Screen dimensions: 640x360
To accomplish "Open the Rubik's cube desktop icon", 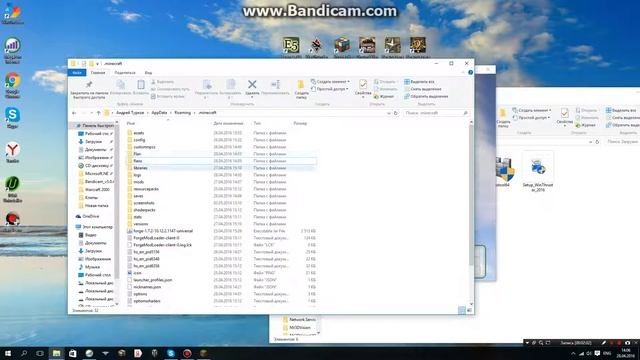I will point(342,46).
